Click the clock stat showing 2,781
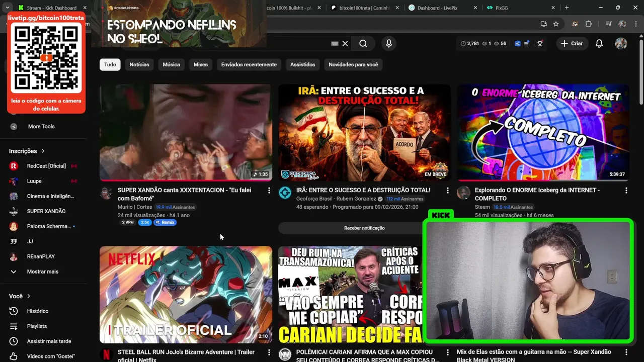The image size is (644, 362). click(469, 44)
